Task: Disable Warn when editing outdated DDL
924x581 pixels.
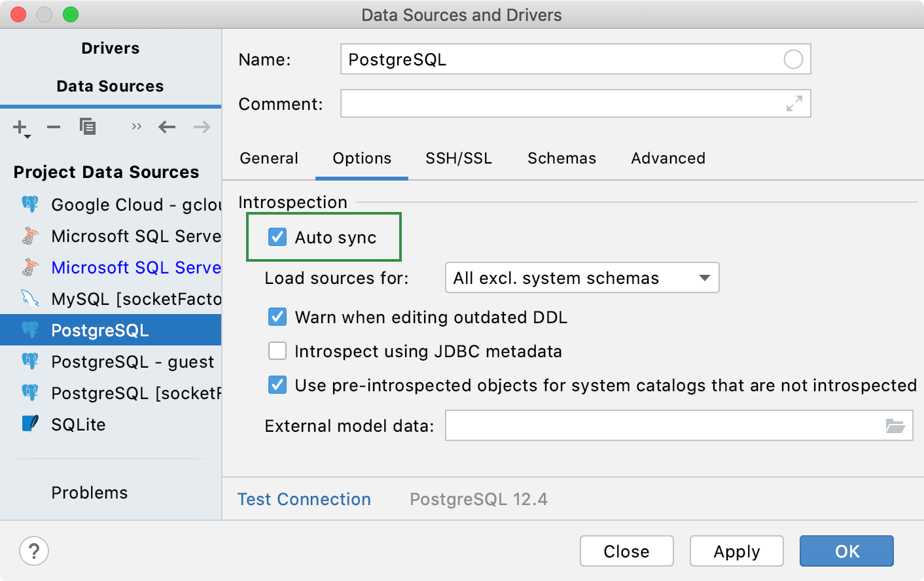Action: click(277, 317)
